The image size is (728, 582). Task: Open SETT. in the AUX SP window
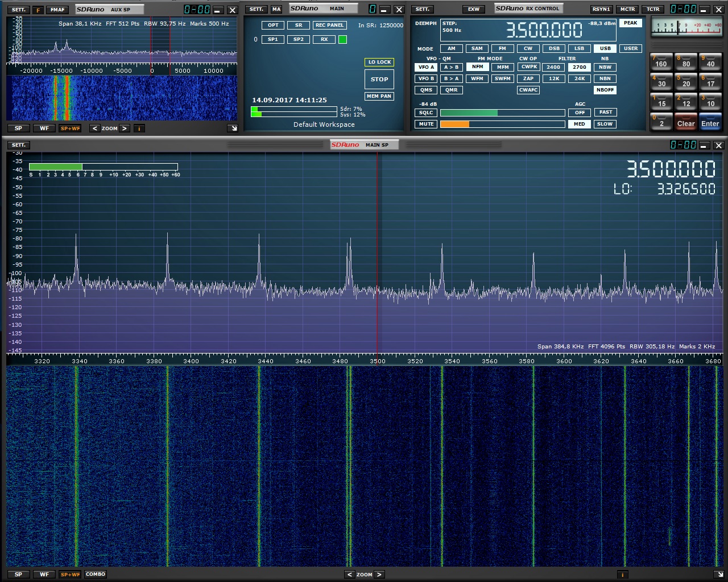click(x=19, y=10)
